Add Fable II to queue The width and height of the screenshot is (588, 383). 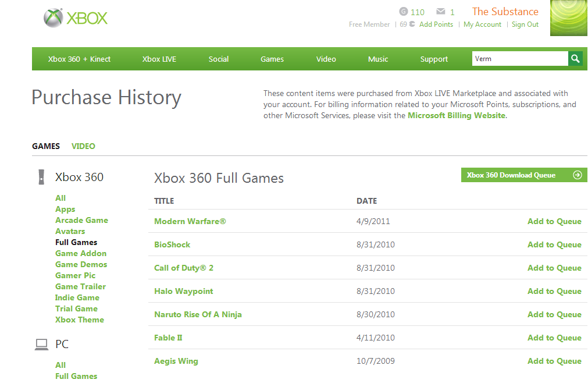(554, 338)
